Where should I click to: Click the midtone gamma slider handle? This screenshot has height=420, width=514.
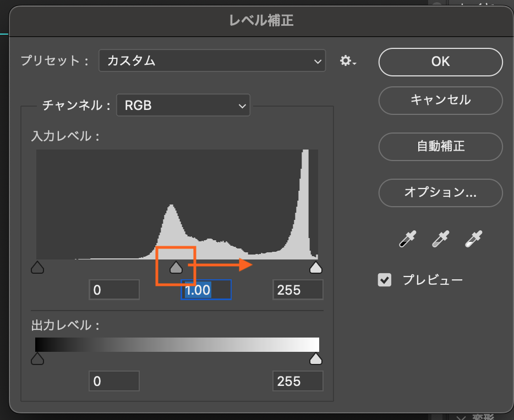(176, 268)
